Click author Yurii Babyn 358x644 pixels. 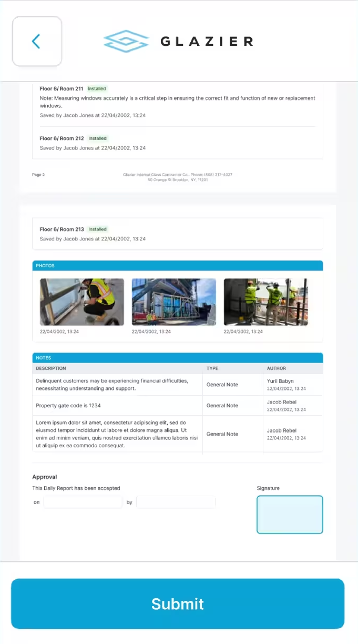(280, 381)
